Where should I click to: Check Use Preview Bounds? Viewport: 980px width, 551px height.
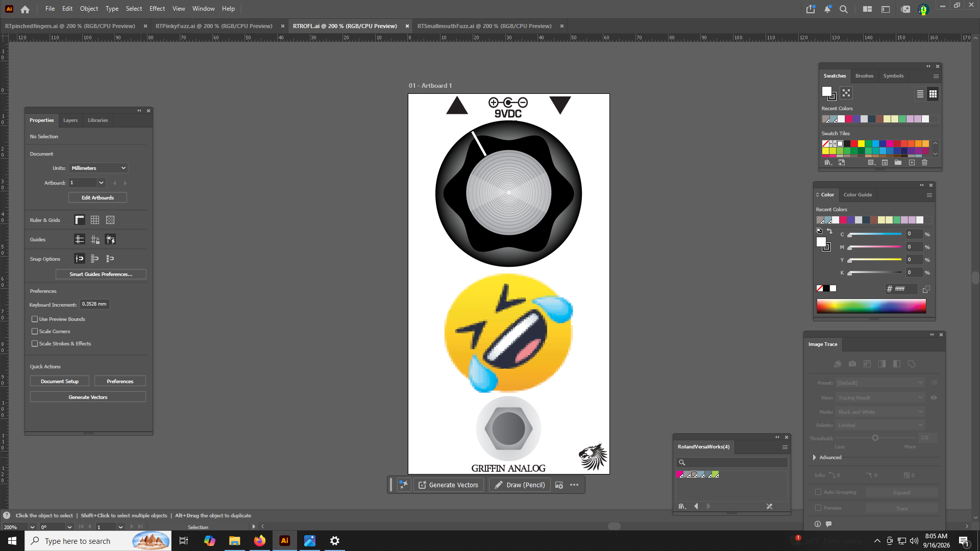tap(35, 319)
